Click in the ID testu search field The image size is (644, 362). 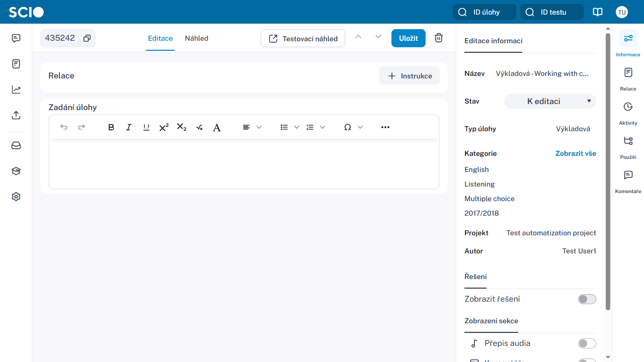[552, 12]
